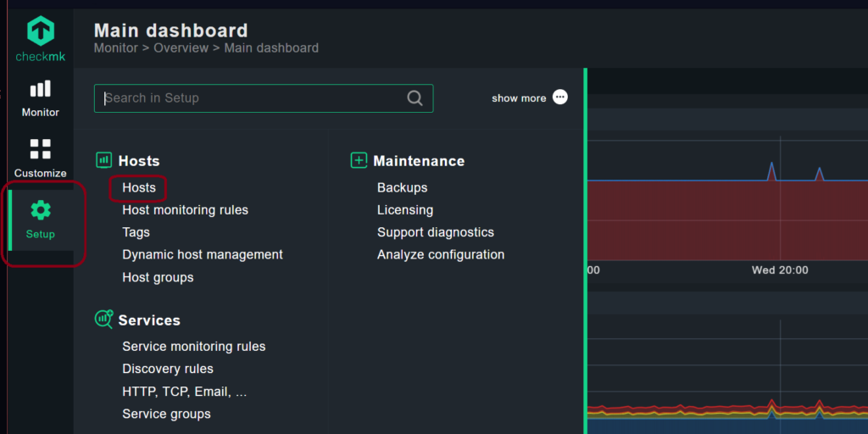
Task: Open Backups under Maintenance
Action: point(403,187)
